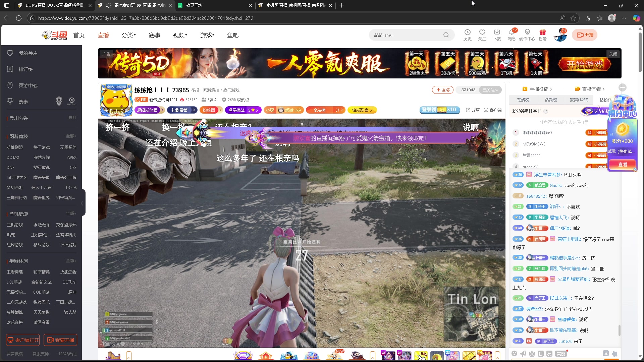
Task: Show all 单机热游 categories 全部+
Action: click(x=71, y=214)
